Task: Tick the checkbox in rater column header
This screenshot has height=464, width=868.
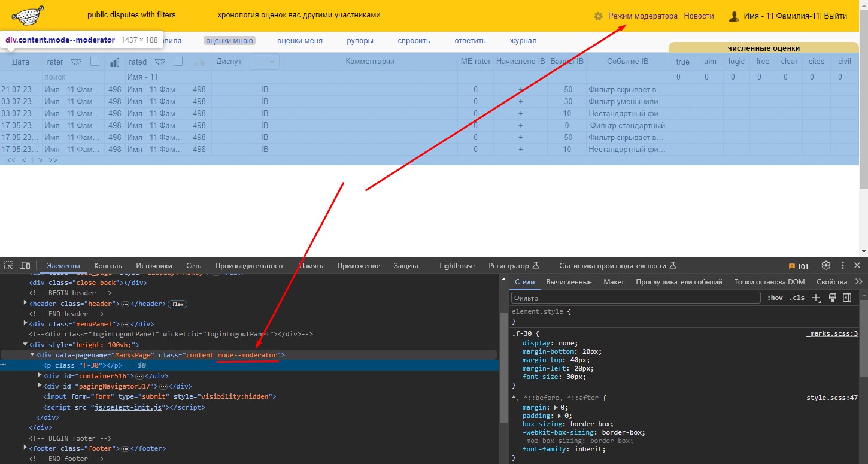Action: click(95, 61)
